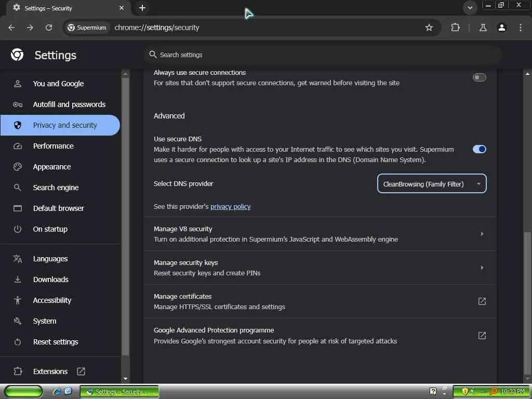Screen dimensions: 532x399
Task: Open Appearance settings
Action: [60, 167]
